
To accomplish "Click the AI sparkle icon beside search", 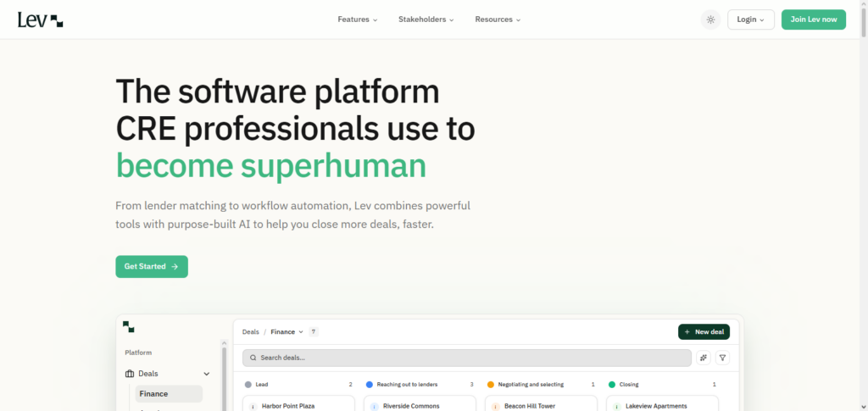I will (x=704, y=358).
